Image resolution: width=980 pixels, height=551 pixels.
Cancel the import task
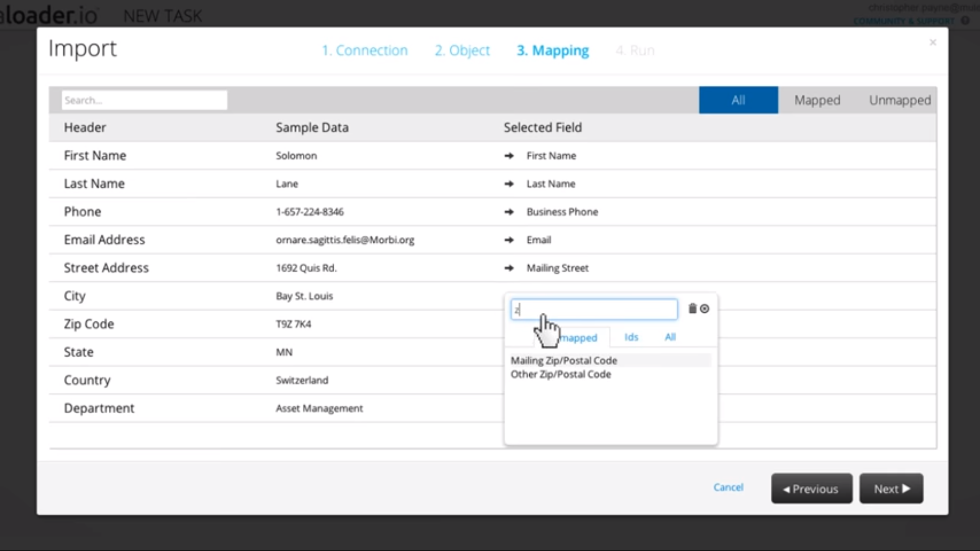click(728, 487)
